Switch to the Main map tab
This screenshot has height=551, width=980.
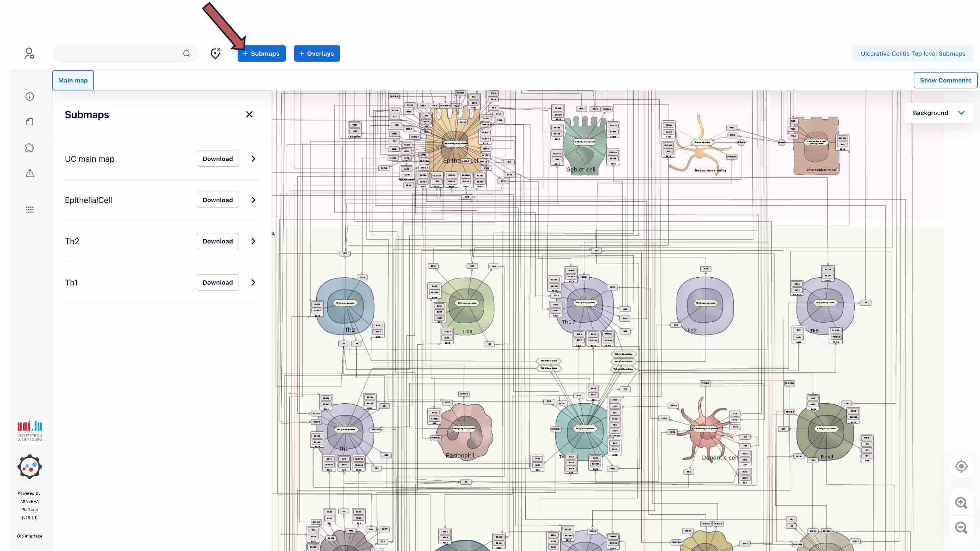point(73,80)
